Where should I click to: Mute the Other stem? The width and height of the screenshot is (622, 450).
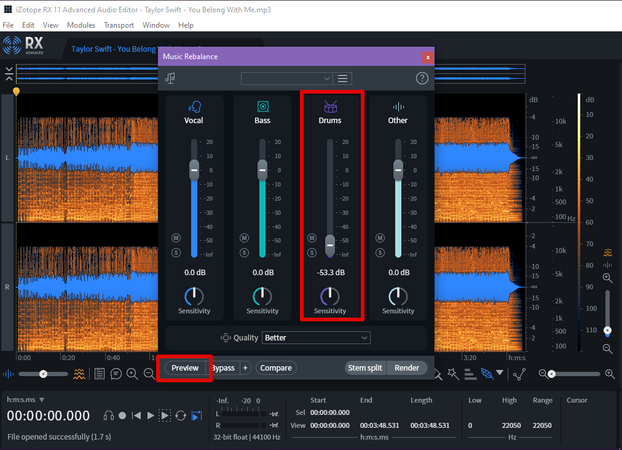pyautogui.click(x=380, y=238)
